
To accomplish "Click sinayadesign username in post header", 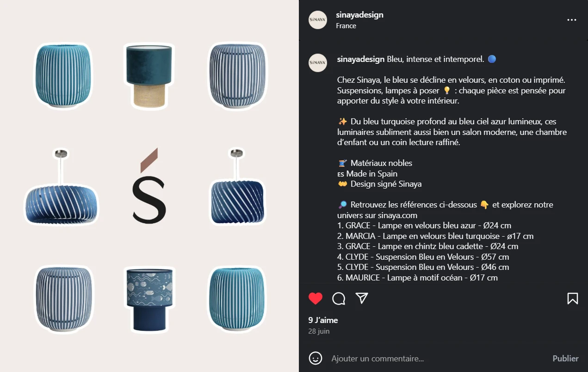I will click(359, 15).
